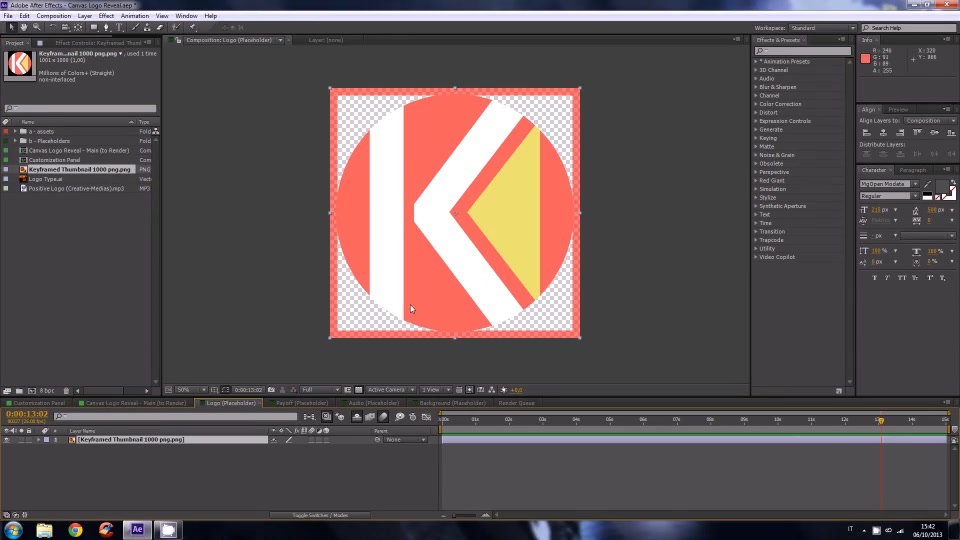Toggle region of interest in viewer
960x540 pixels.
348,390
